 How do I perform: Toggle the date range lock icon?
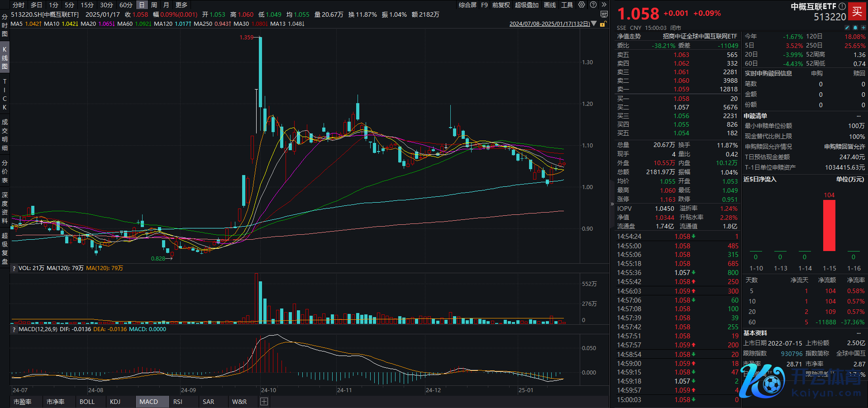click(x=602, y=24)
